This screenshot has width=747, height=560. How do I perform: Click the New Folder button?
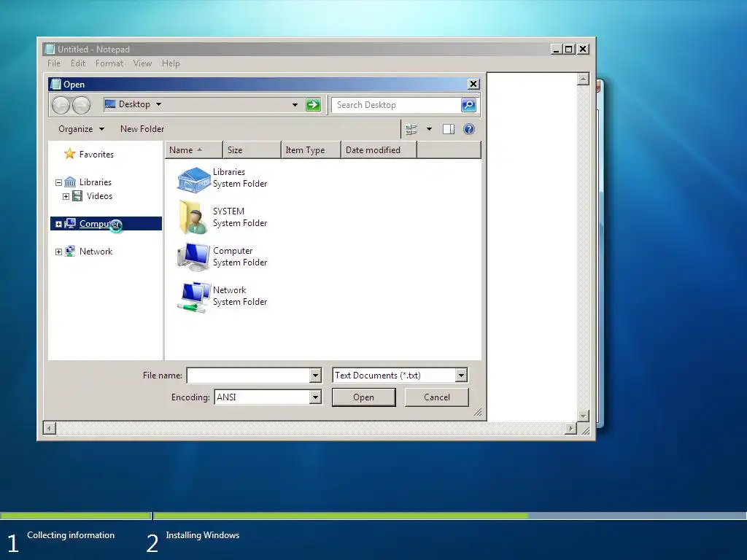point(142,129)
